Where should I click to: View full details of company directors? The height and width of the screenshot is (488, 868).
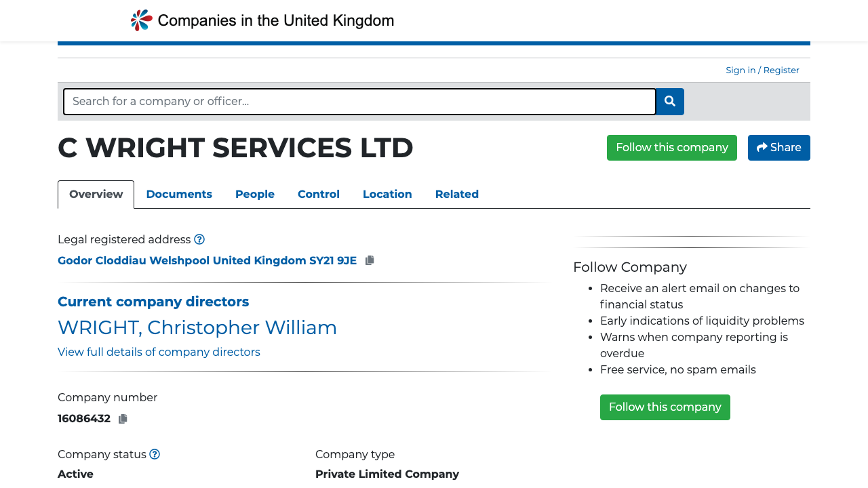(x=159, y=352)
